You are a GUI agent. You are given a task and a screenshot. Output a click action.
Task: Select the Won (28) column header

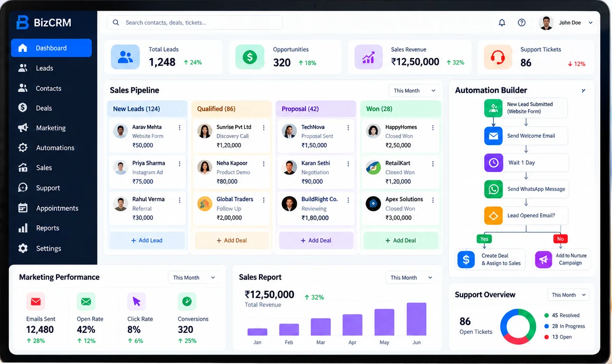[401, 109]
